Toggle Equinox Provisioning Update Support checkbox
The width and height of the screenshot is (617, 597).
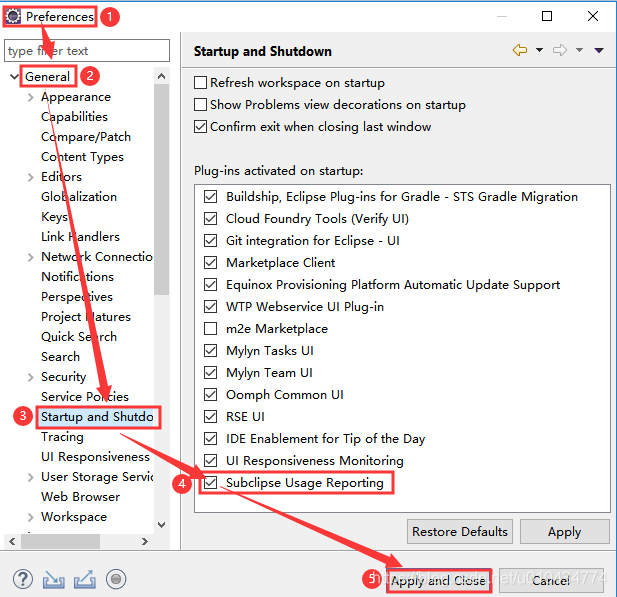(x=211, y=285)
